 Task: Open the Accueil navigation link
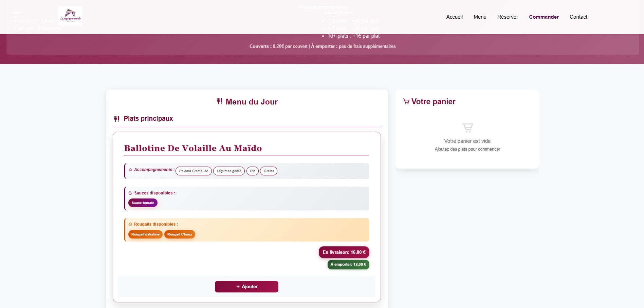click(x=454, y=17)
